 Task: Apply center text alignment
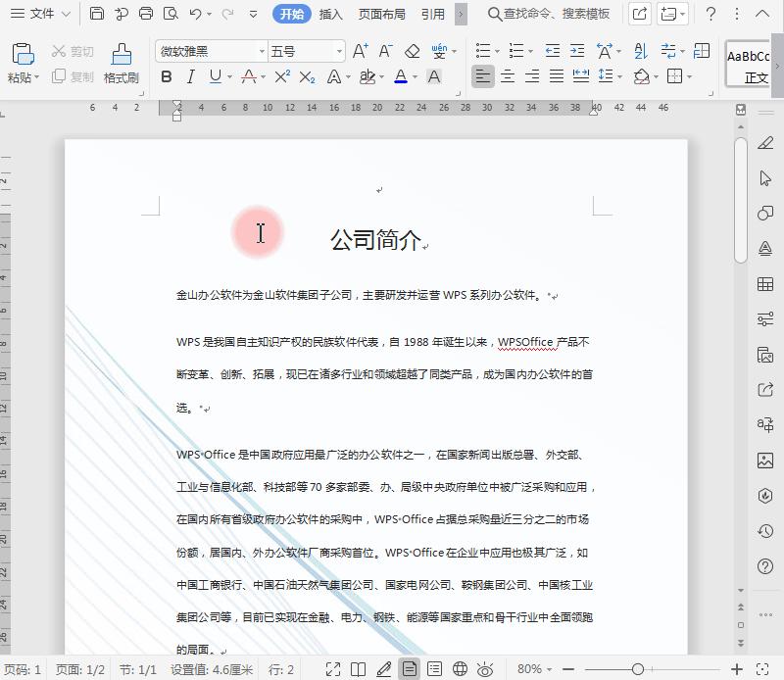[508, 76]
